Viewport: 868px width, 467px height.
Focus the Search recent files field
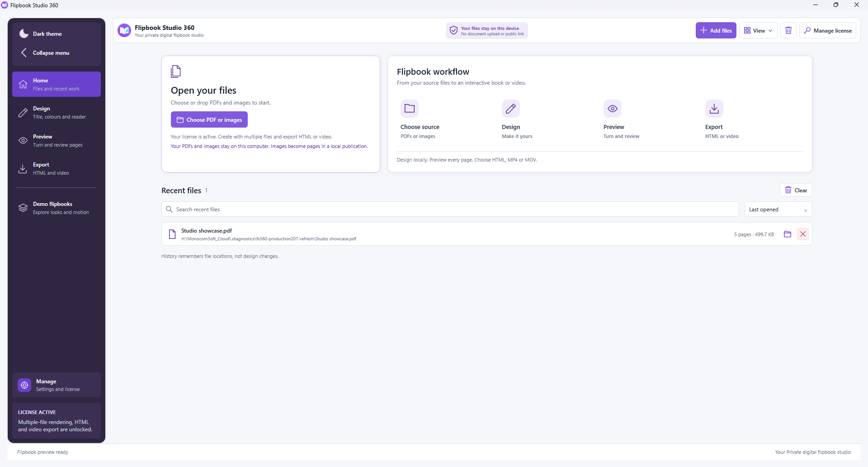tap(450, 209)
